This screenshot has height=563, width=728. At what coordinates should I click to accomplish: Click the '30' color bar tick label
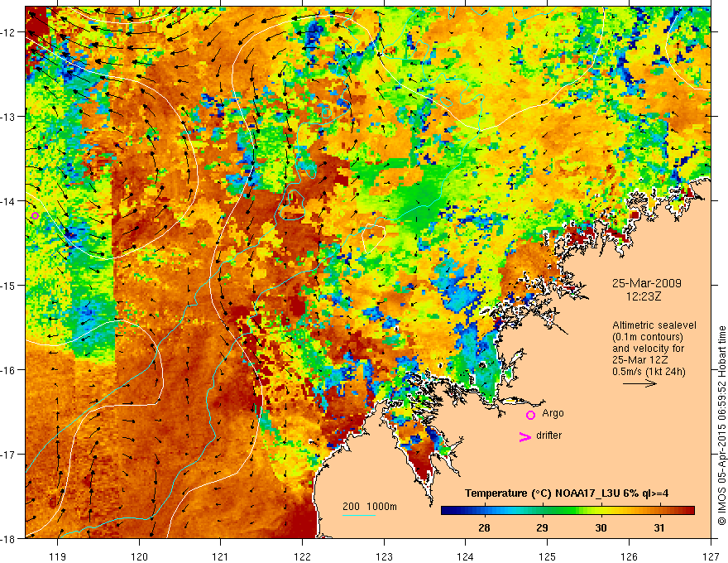(x=601, y=527)
